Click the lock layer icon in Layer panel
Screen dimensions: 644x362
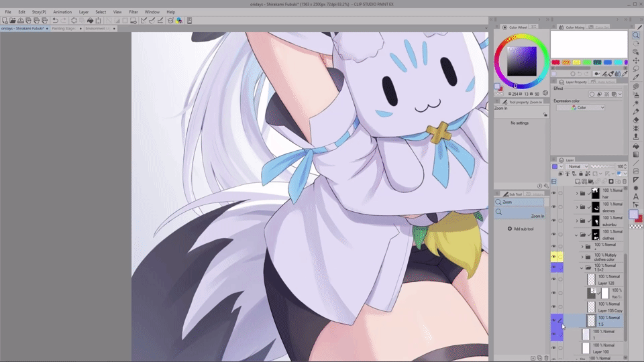pos(581,174)
